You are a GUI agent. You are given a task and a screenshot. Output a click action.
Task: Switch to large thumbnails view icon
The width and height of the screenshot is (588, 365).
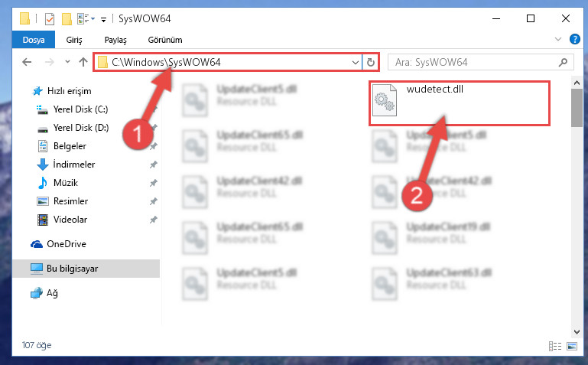[572, 346]
